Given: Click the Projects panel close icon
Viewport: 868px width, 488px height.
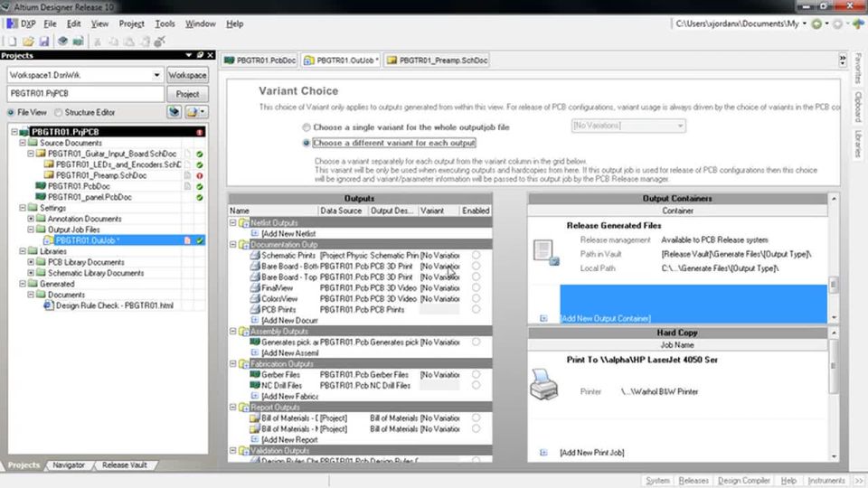Looking at the screenshot, I should [211, 55].
